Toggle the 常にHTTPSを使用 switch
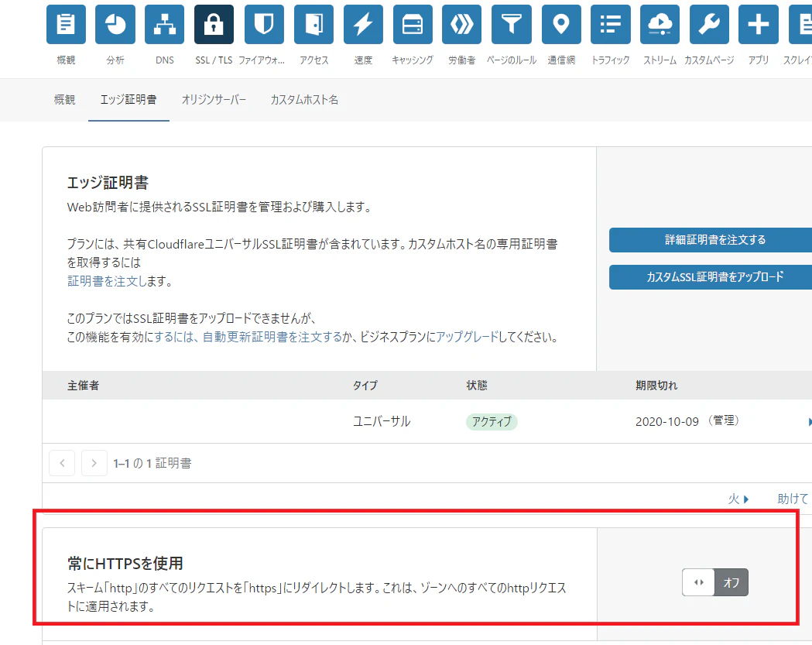This screenshot has width=812, height=645. tap(715, 582)
